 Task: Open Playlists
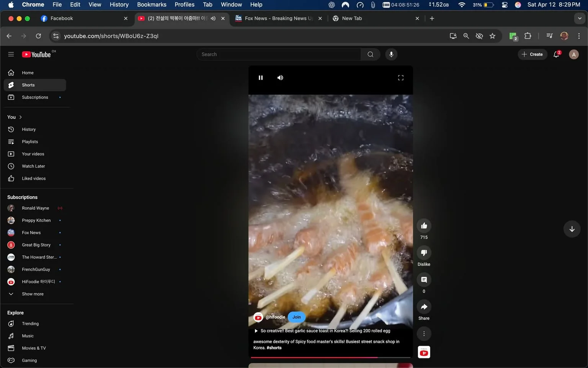(35, 142)
